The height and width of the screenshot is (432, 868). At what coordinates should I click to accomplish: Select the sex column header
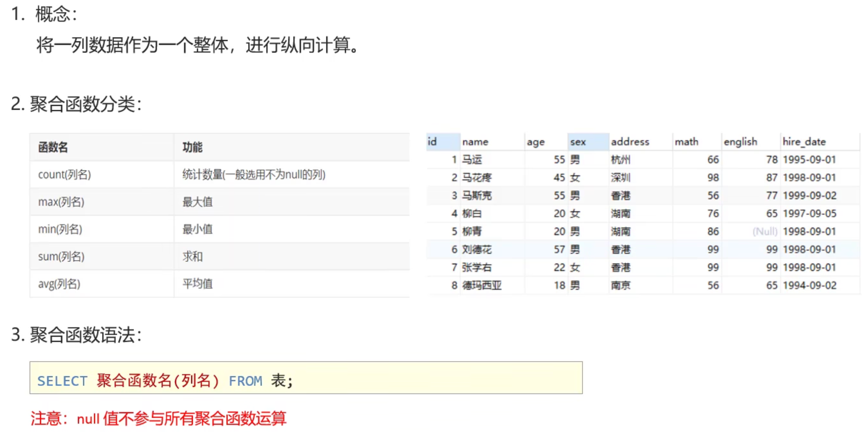click(x=588, y=142)
